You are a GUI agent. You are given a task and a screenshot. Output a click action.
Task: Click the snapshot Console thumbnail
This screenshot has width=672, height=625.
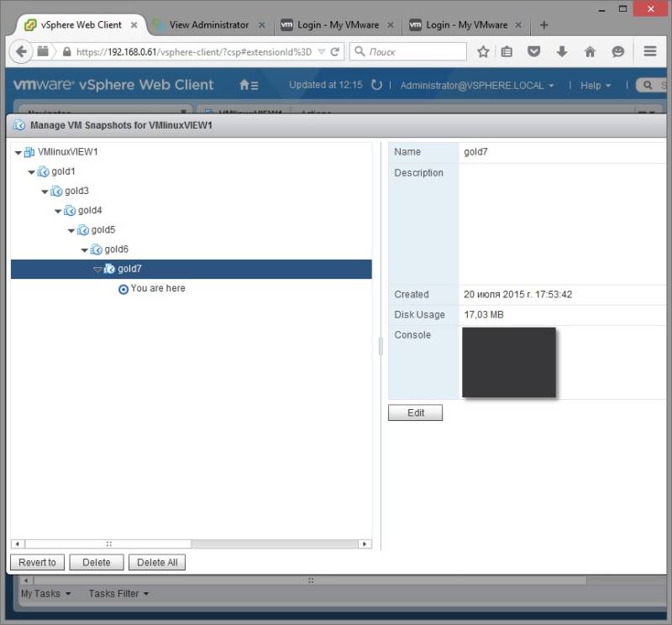[509, 363]
